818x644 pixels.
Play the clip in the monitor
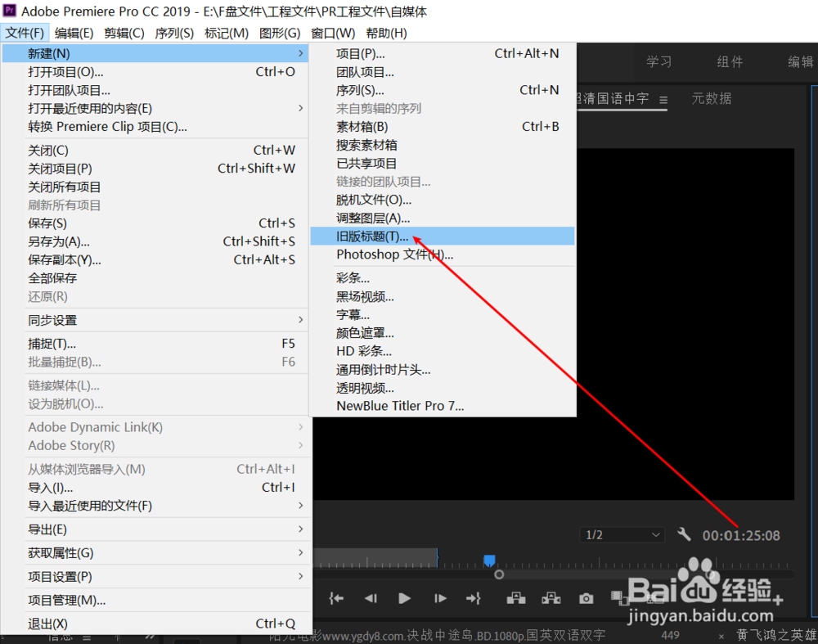pos(404,598)
